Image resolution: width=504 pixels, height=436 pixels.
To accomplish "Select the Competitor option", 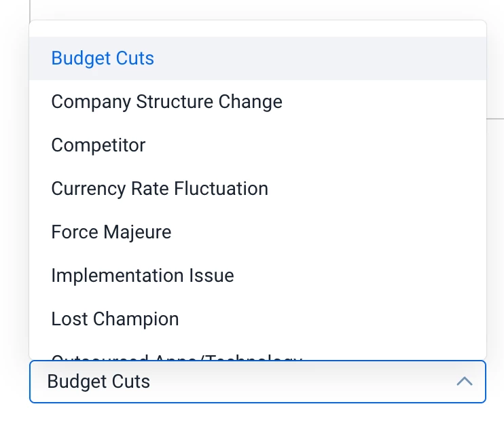I will point(98,145).
